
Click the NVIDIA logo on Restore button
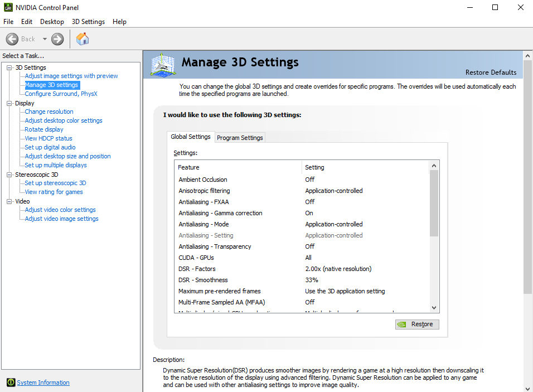(x=401, y=325)
